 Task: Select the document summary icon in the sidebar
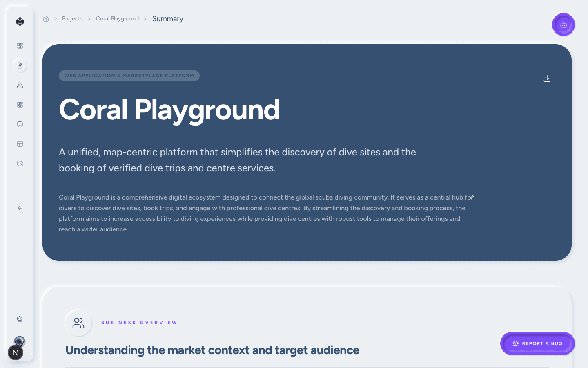pos(20,65)
